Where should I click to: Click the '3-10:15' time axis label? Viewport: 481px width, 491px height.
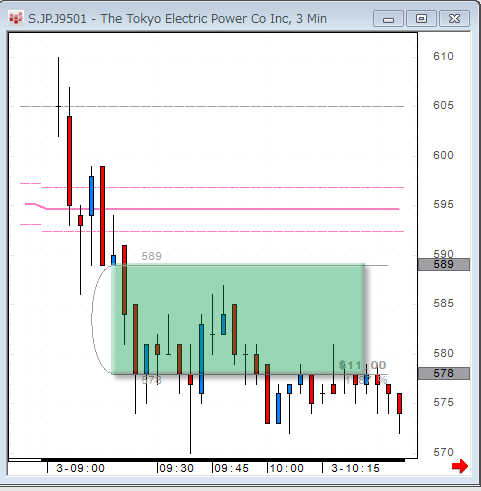click(x=355, y=468)
